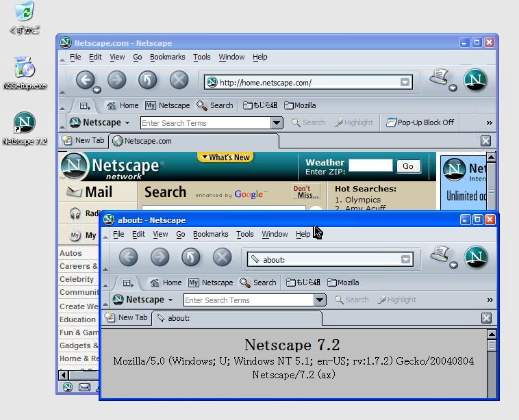Expand URL dropdown in Netscape.com window
Image resolution: width=519 pixels, height=420 pixels.
405,83
